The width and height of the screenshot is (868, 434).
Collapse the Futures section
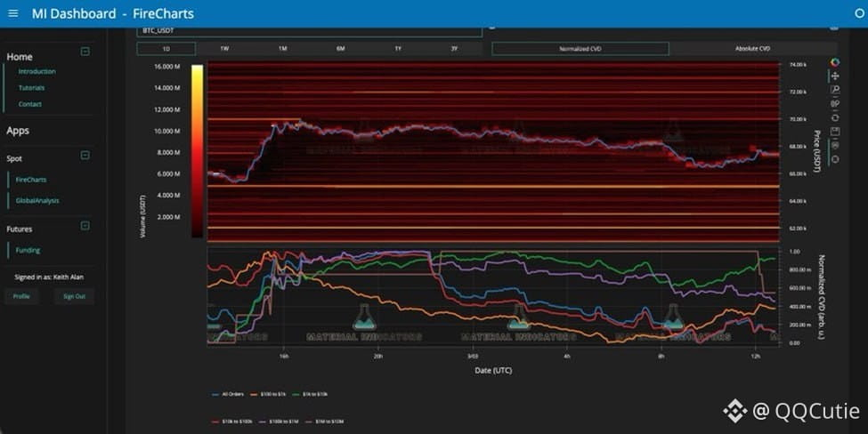coord(85,226)
